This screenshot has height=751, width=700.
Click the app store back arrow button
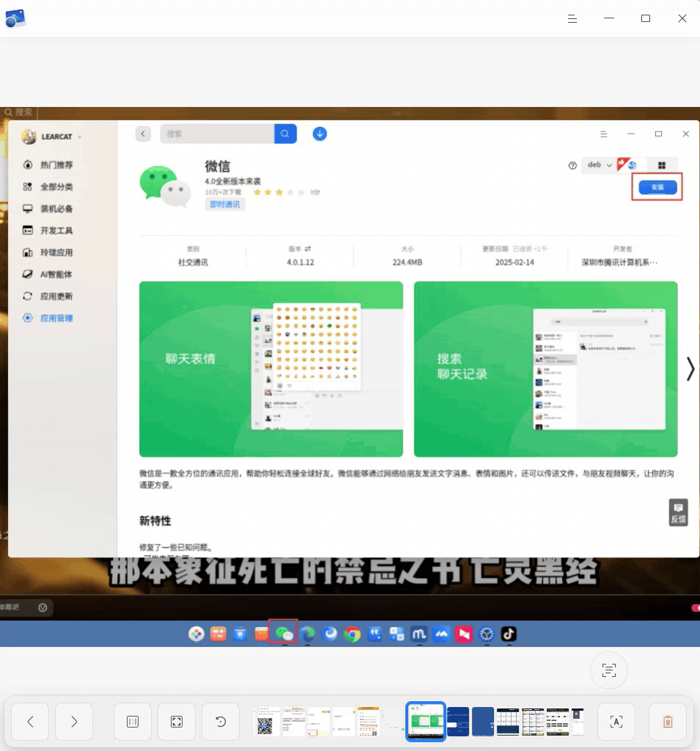(x=143, y=133)
